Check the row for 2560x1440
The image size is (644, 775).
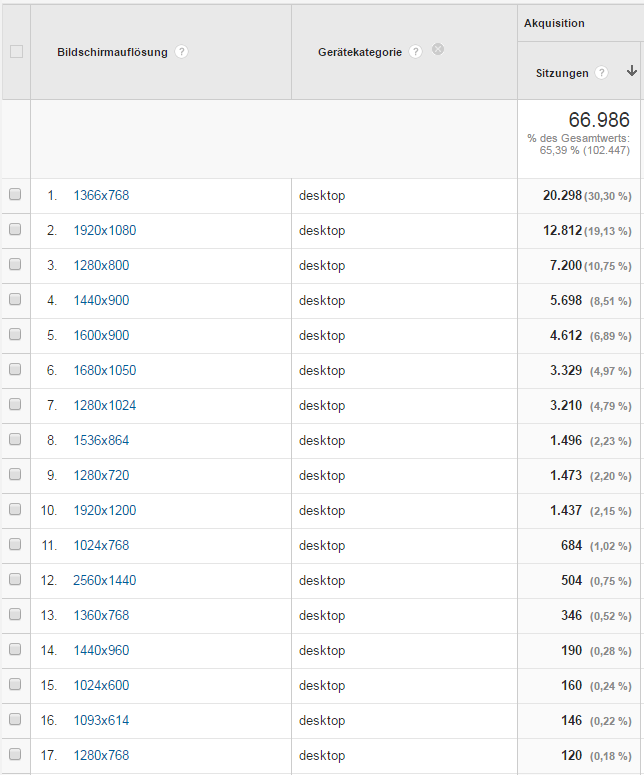15,579
